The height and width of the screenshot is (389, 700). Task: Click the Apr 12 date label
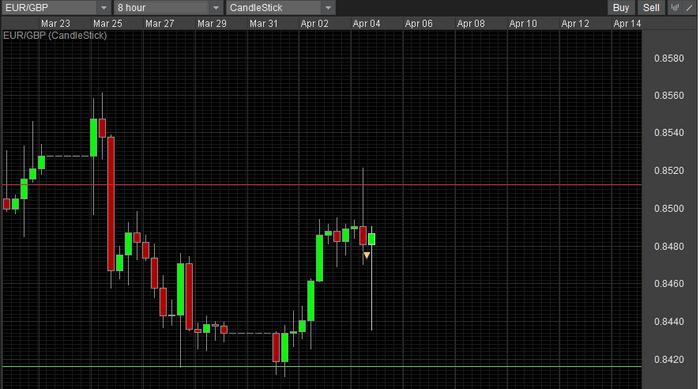tap(575, 24)
